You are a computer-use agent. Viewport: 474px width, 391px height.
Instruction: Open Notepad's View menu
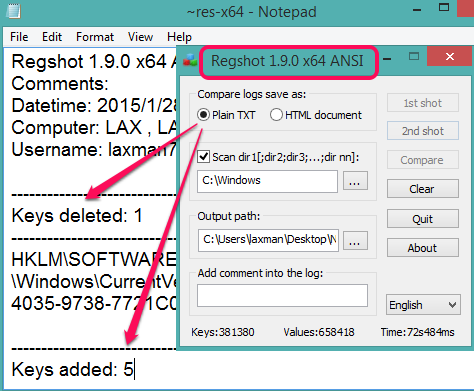pyautogui.click(x=140, y=37)
